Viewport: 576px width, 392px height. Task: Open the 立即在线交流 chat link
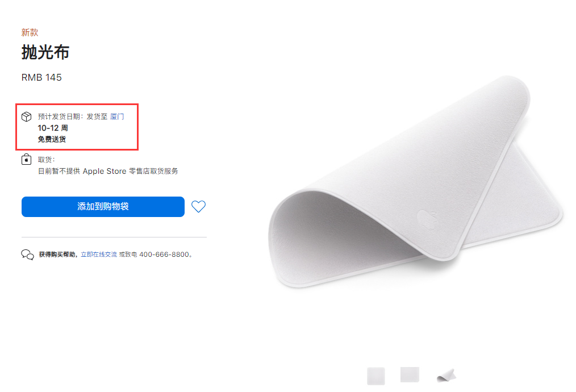pos(99,254)
